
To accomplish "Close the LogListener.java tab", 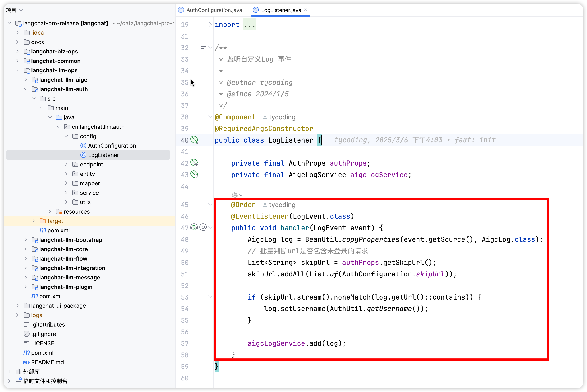I will [305, 10].
